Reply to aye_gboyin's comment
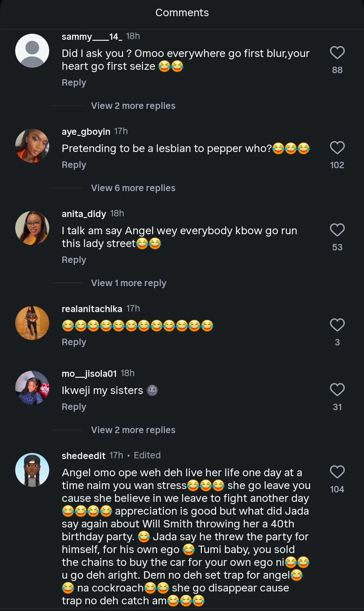Image resolution: width=364 pixels, height=611 pixels. [x=74, y=165]
